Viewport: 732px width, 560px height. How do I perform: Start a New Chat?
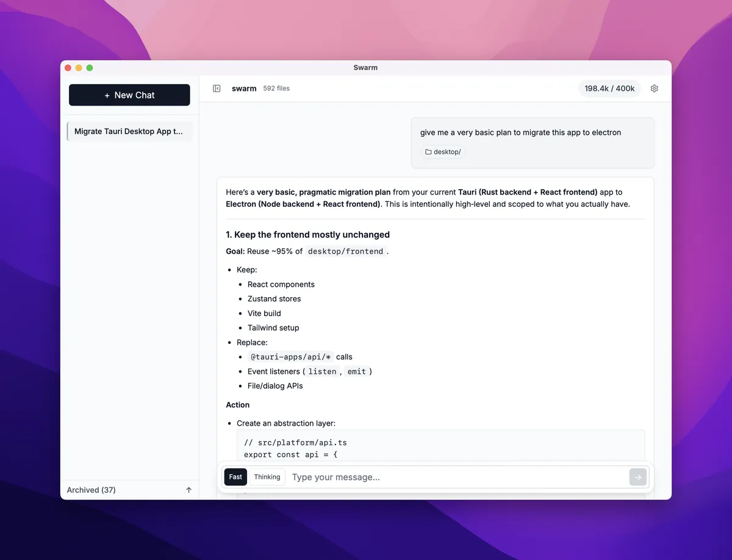click(129, 95)
